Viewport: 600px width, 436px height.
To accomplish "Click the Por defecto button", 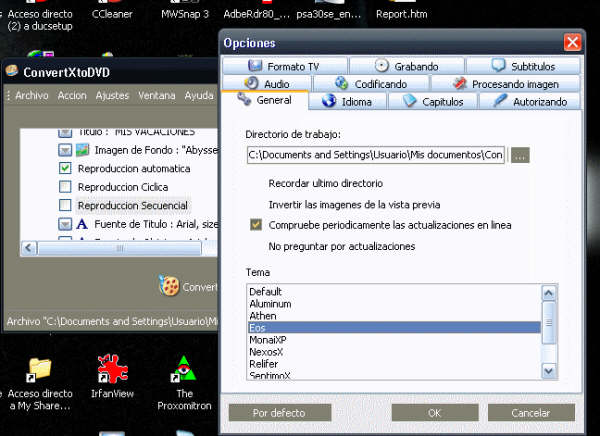I will (280, 413).
